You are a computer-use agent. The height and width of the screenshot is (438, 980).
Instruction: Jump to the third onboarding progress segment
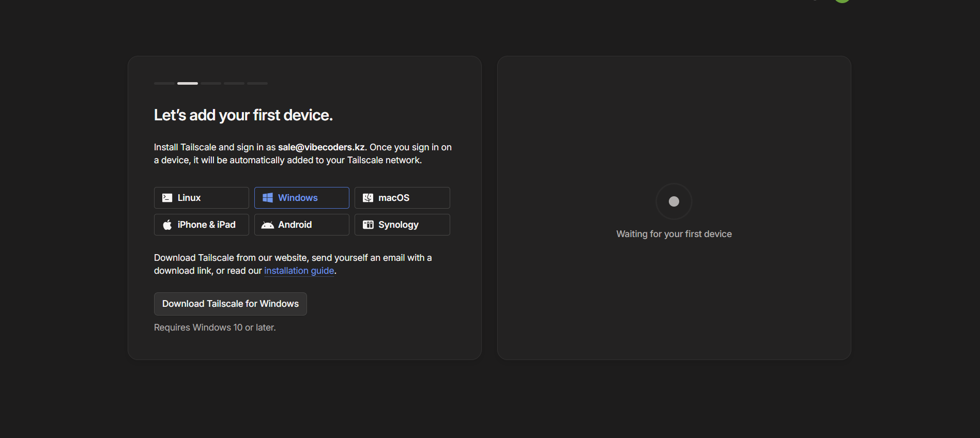point(211,83)
